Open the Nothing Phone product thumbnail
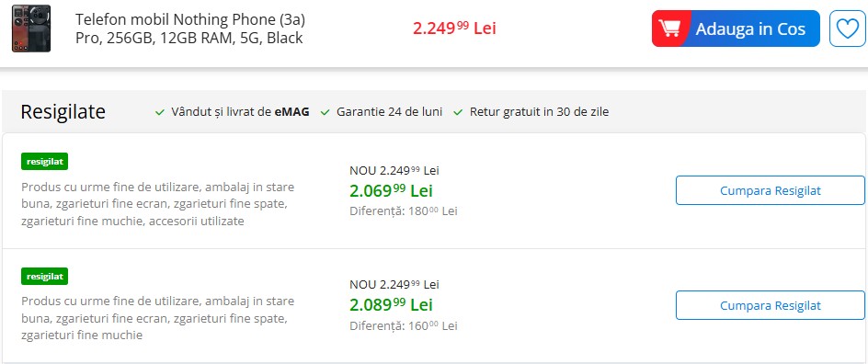Viewport: 868px width, 364px height. (31, 28)
